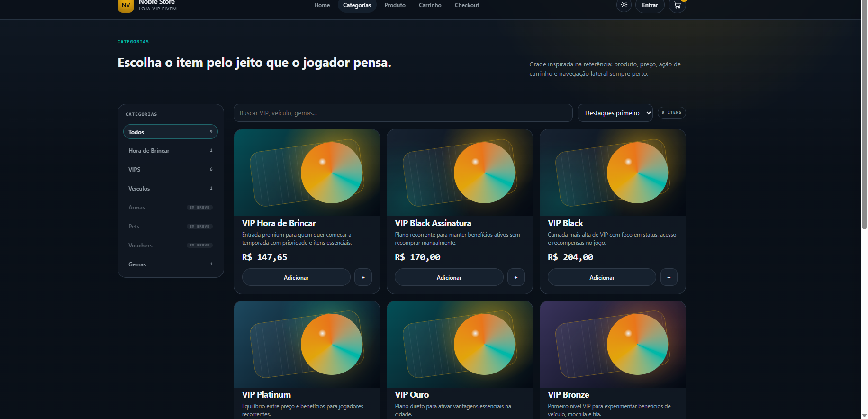Viewport: 868px width, 419px height.
Task: Click the 9 ITENS count badge
Action: (x=671, y=113)
